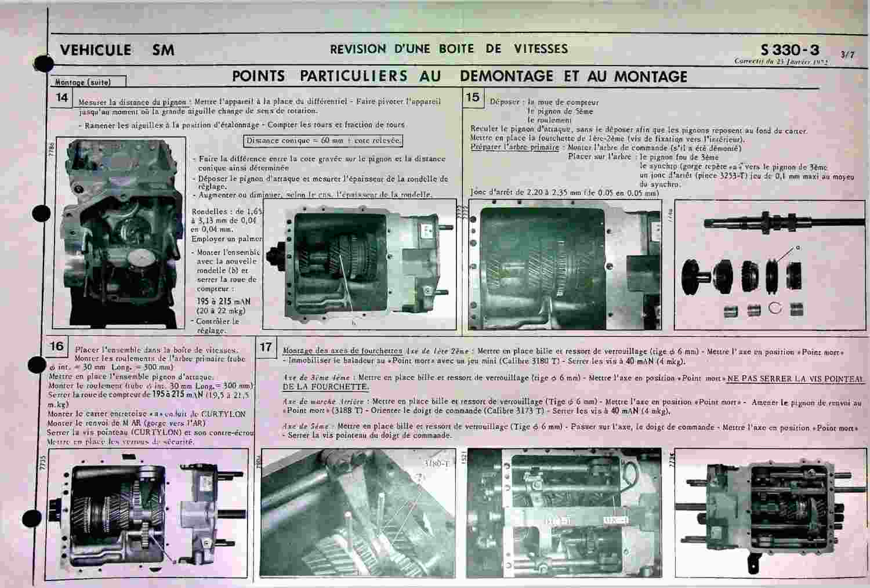Click the photo showing tool 3180-T
This screenshot has width=870, height=588.
point(357,512)
